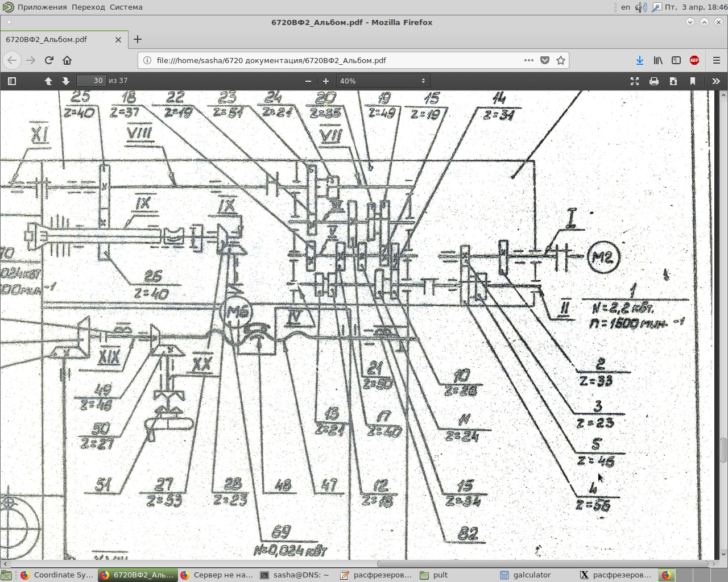Image resolution: width=728 pixels, height=582 pixels.
Task: Reload the current page
Action: click(x=49, y=60)
